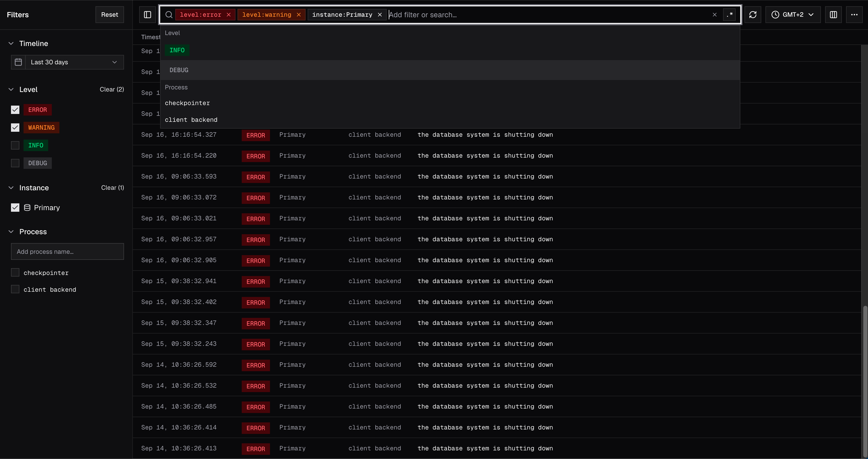Image resolution: width=868 pixels, height=459 pixels.
Task: Open log entry at Sep 14, 10:36:26.413
Action: (497, 448)
